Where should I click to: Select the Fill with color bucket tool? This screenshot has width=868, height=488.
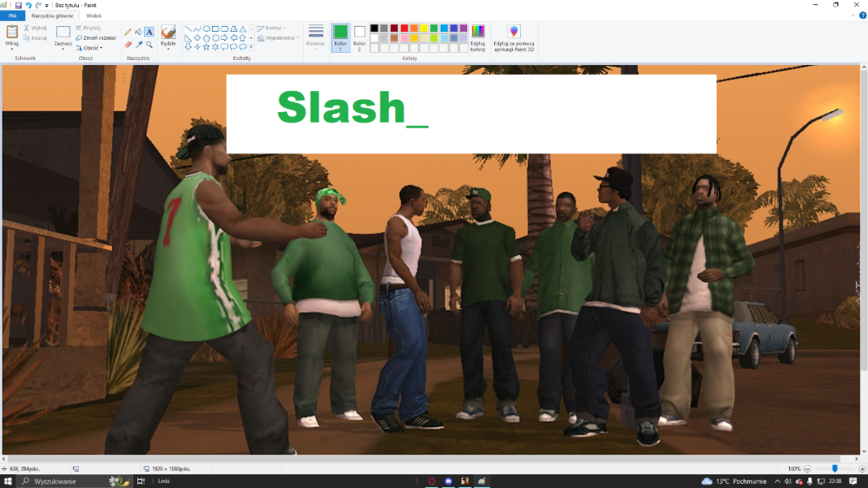[138, 32]
